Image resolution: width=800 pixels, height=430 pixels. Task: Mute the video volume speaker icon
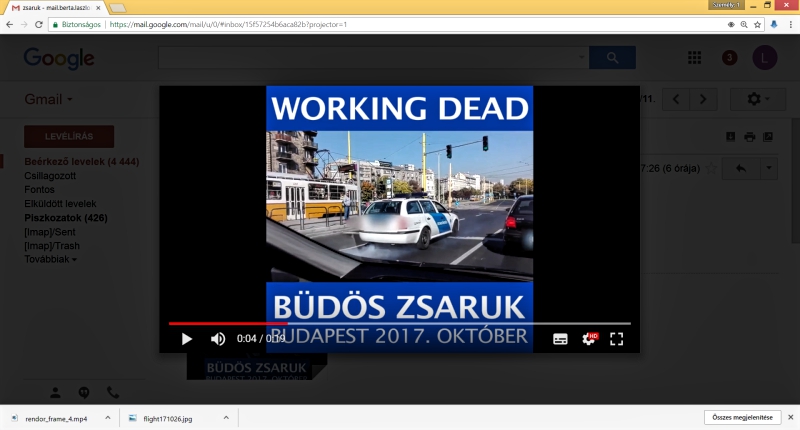tap(218, 339)
